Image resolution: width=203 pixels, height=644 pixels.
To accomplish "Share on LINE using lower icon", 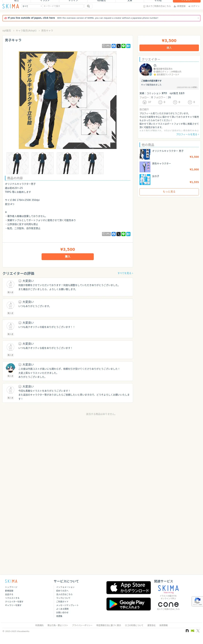I will pyautogui.click(x=123, y=234).
